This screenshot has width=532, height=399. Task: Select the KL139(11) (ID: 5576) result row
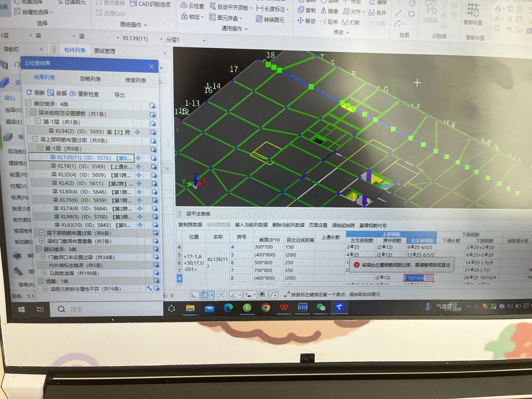(81, 157)
